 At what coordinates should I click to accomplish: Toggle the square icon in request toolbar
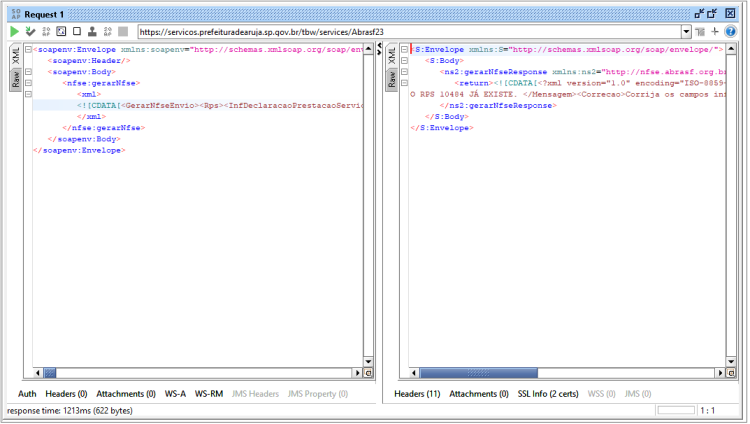point(77,32)
